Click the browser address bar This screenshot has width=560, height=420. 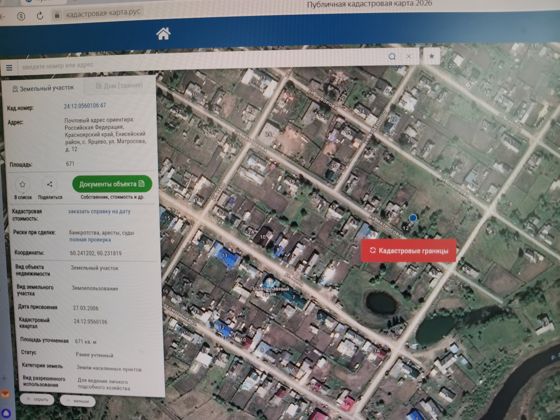[x=104, y=14]
